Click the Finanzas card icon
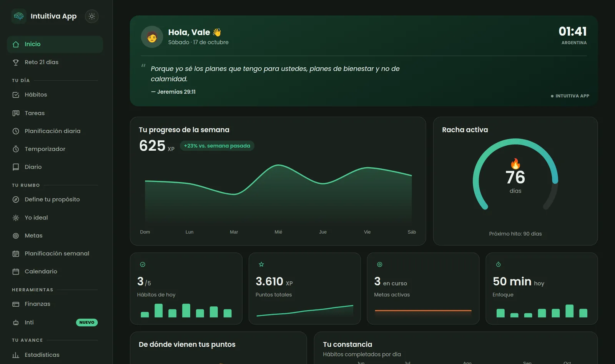615x364 pixels. point(16,304)
